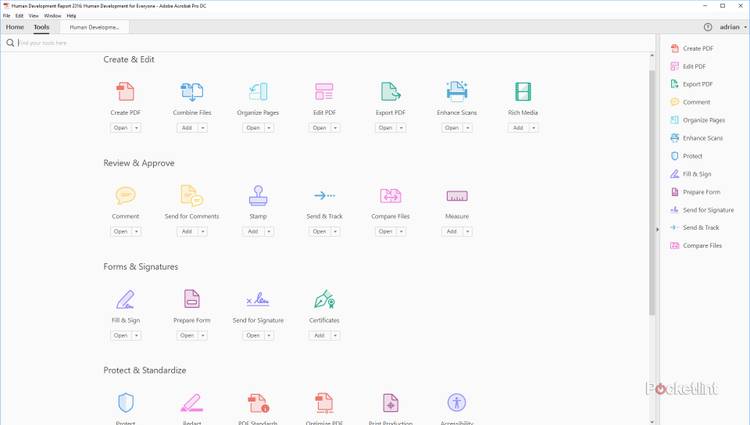Open the Window menu
This screenshot has height=425, width=750.
click(53, 16)
